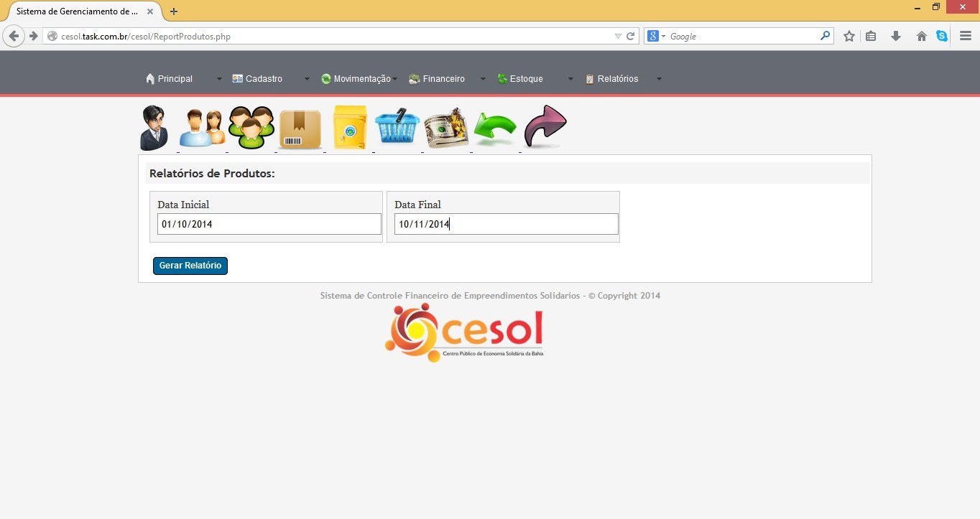Open the blue shopping basket icon

point(397,128)
